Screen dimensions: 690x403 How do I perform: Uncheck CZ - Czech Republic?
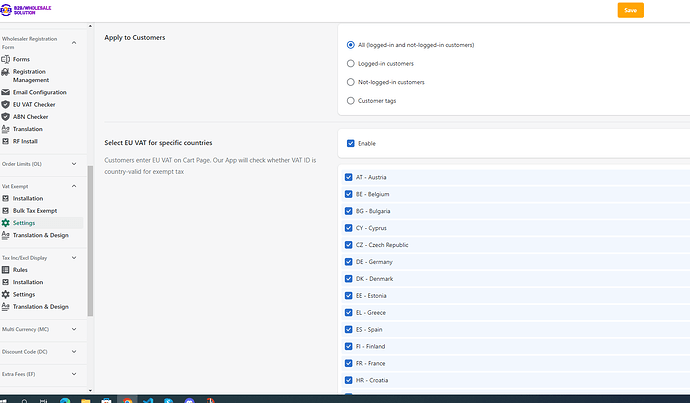pos(349,245)
